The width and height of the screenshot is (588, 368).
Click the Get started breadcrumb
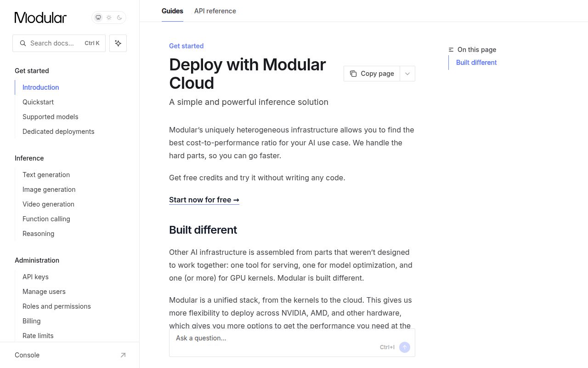click(x=186, y=46)
